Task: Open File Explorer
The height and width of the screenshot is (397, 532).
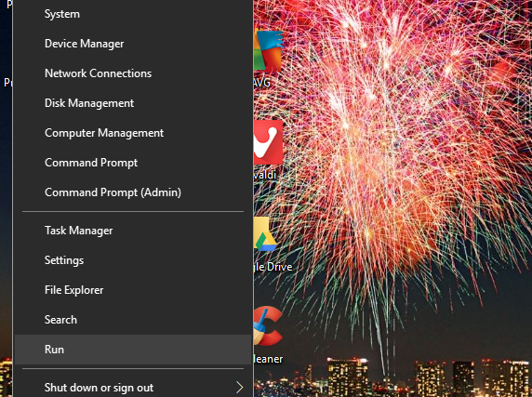Action: (133, 290)
